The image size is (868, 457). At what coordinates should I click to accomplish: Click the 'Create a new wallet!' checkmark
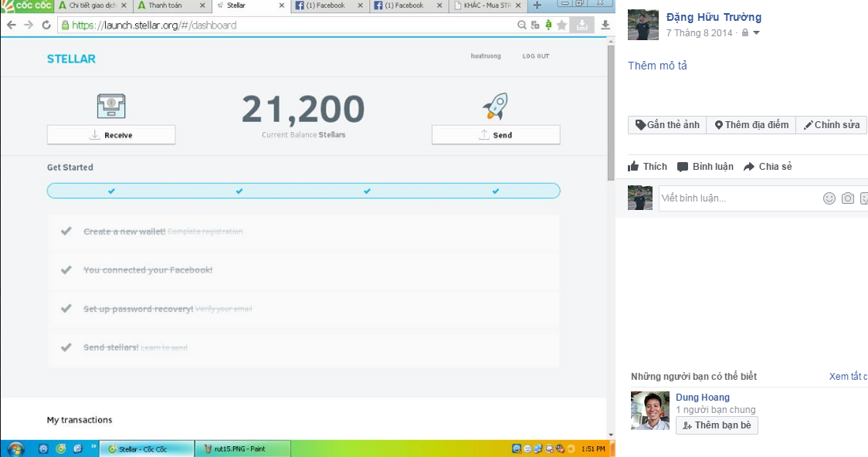pos(66,231)
